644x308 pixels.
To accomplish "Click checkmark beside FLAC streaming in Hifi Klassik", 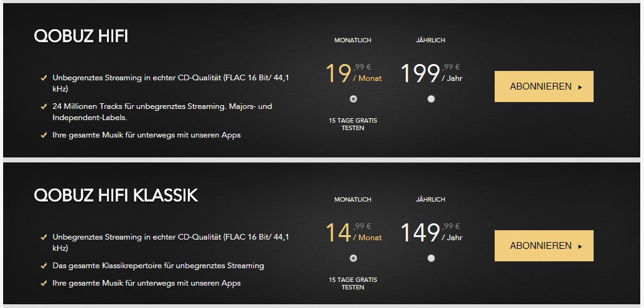I will click(43, 238).
